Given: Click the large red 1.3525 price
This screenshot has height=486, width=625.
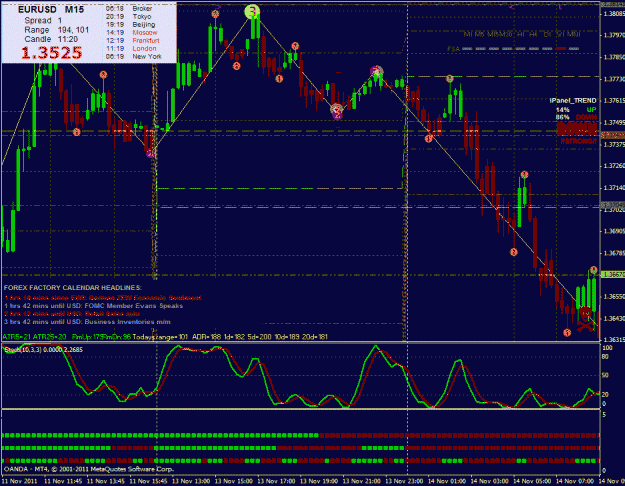Looking at the screenshot, I should coord(51,53).
